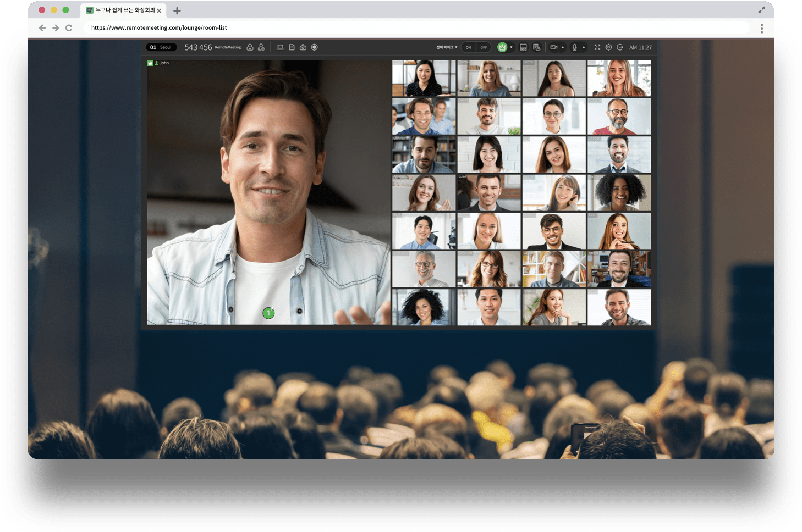Click the browser URL address field

[x=385, y=27]
